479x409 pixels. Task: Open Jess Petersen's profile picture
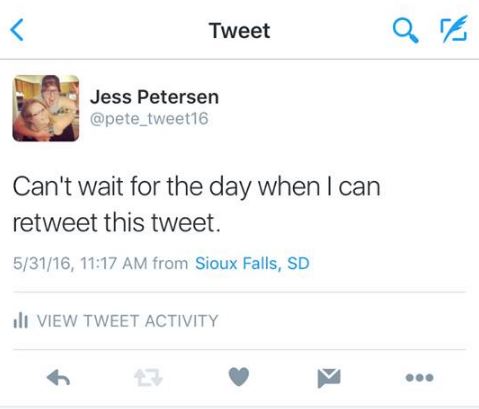pos(46,108)
